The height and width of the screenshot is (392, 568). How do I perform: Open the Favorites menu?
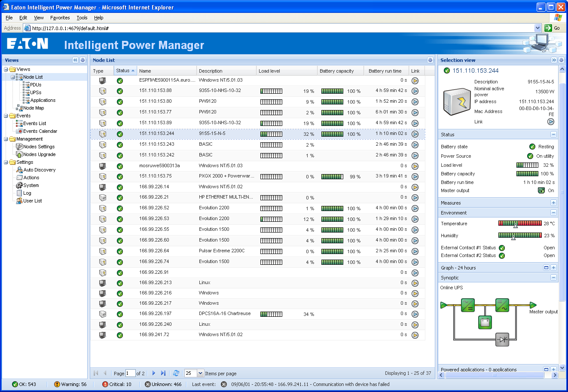pos(60,18)
